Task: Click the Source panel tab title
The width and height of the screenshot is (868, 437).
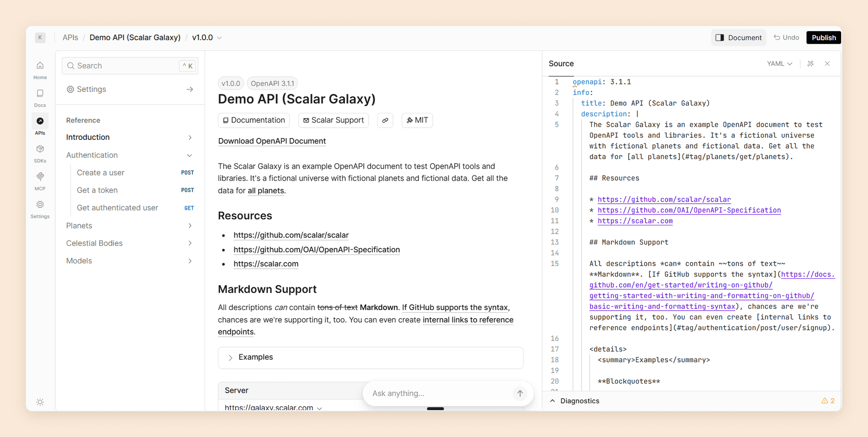Action: pyautogui.click(x=561, y=64)
